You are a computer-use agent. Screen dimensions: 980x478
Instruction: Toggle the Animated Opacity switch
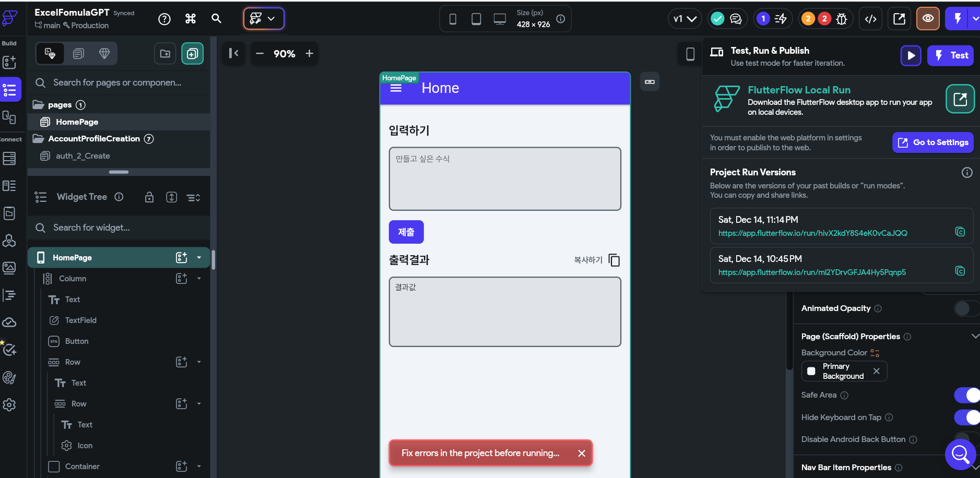coord(966,308)
